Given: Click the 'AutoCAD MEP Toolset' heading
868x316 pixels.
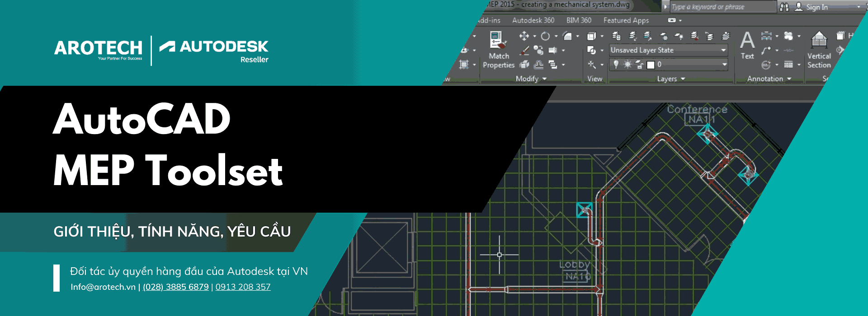Looking at the screenshot, I should coord(168,145).
